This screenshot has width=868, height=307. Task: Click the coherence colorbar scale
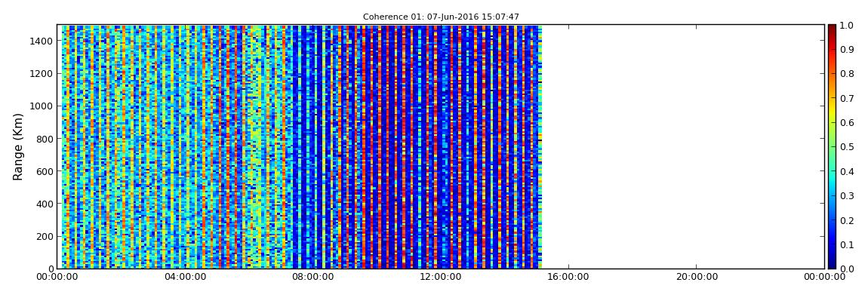click(x=833, y=146)
